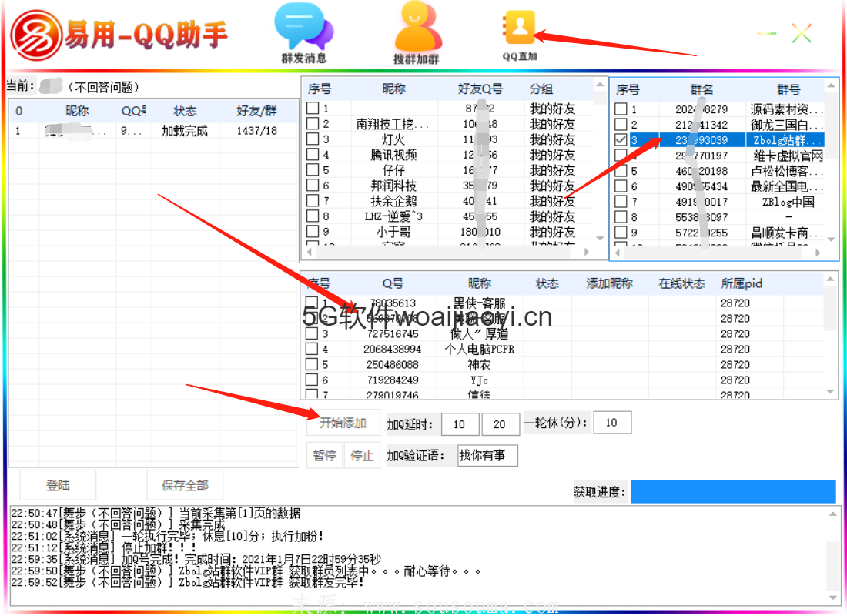Uncheck the Zbolg站群 group checkbox
Viewport: 847px width, 616px height.
pyautogui.click(x=621, y=140)
